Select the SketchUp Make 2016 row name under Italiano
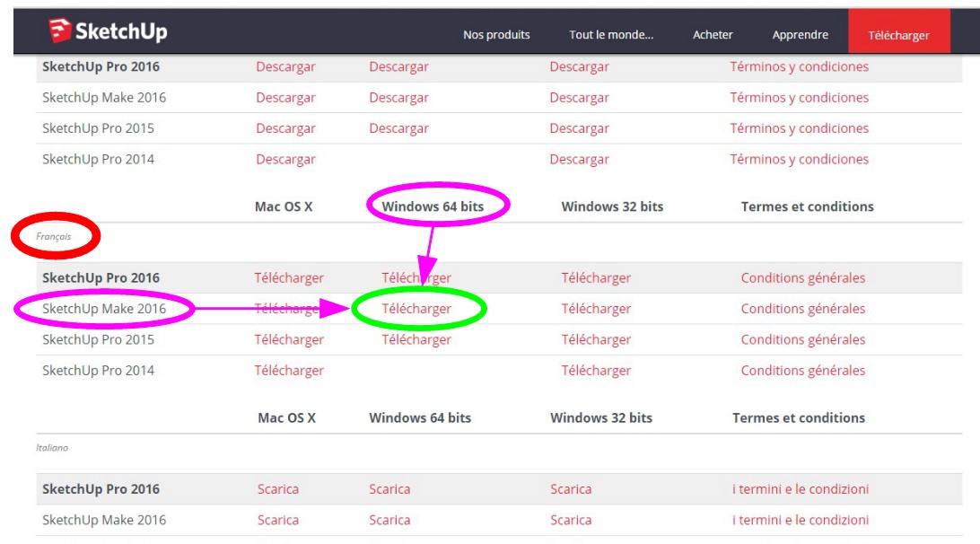 point(104,520)
